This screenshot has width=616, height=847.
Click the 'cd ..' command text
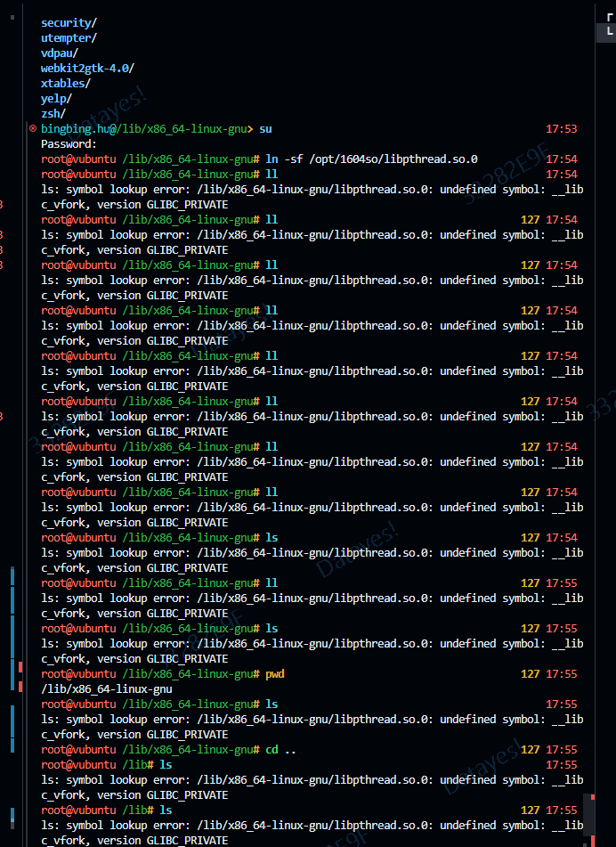(x=280, y=749)
